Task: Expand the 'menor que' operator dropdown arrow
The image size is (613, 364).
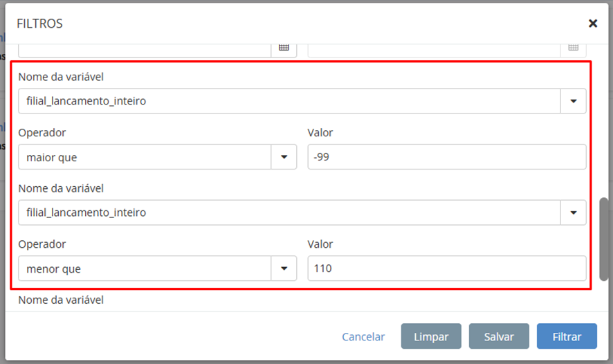Action: (x=284, y=269)
